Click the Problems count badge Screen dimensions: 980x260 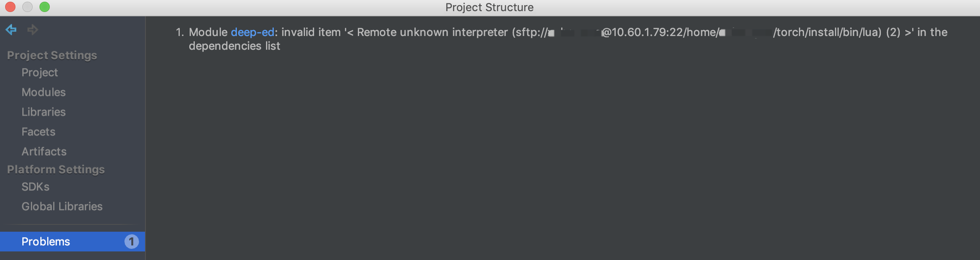[x=131, y=242]
